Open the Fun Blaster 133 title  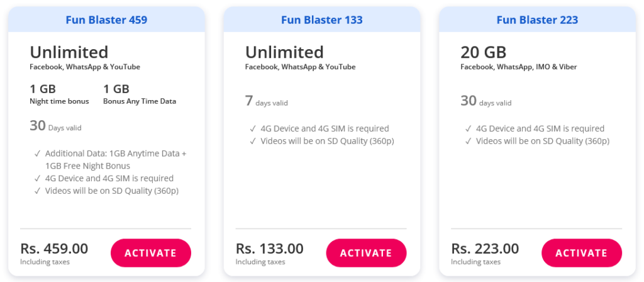coord(321,20)
